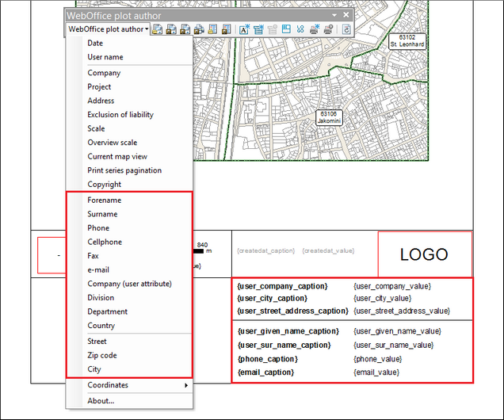The width and height of the screenshot is (504, 420).
Task: Open toolbar options arrow in title bar
Action: click(334, 15)
